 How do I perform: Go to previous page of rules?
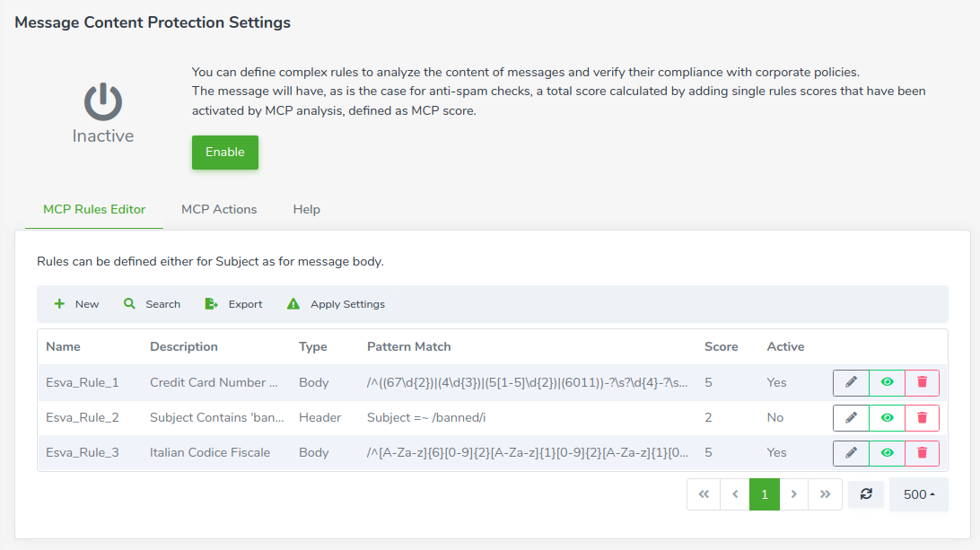point(735,494)
